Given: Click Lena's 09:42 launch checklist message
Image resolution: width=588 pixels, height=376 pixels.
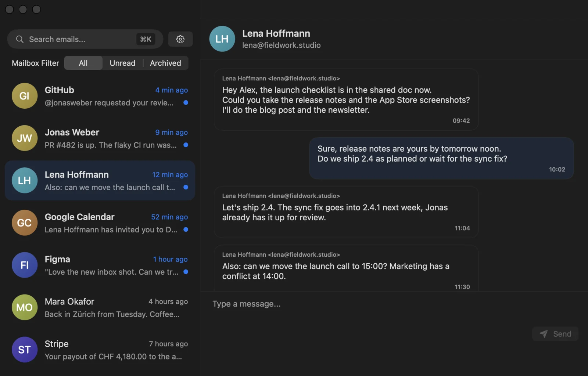Looking at the screenshot, I should point(346,99).
